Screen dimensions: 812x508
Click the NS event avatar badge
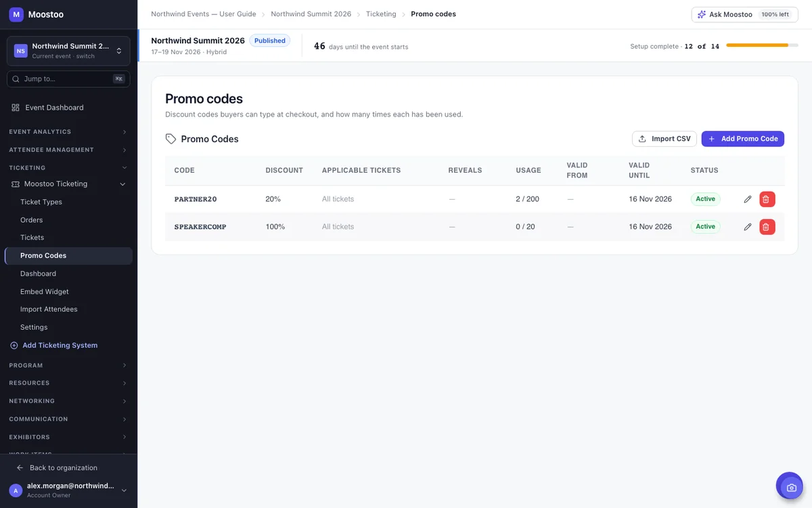tap(21, 51)
